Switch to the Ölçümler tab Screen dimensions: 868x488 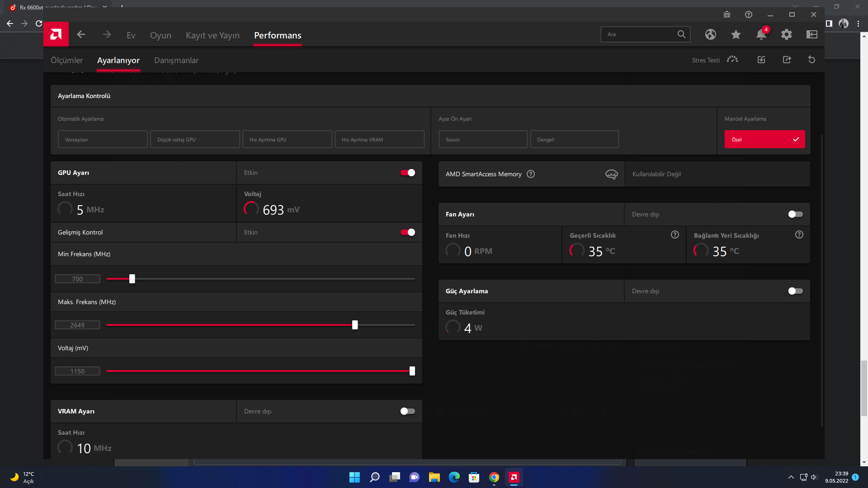pyautogui.click(x=66, y=60)
